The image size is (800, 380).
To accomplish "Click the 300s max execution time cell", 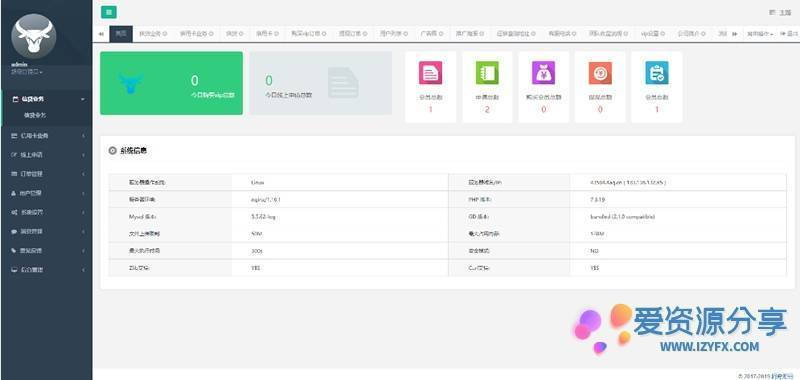I will point(340,250).
